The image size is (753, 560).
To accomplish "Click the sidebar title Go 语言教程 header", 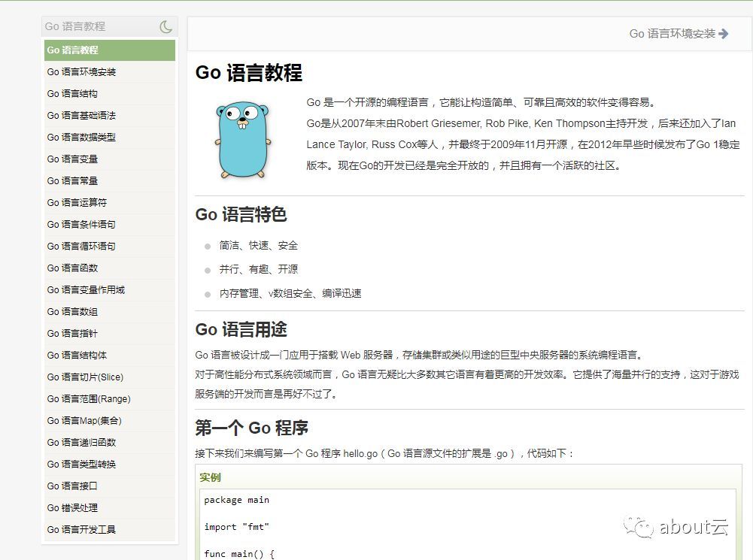I will point(75,27).
